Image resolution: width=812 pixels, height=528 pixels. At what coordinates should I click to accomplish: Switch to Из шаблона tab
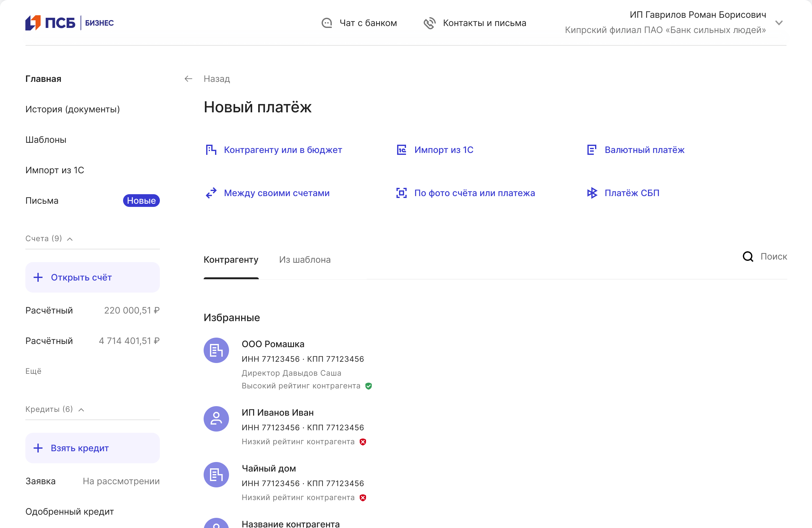[305, 260]
